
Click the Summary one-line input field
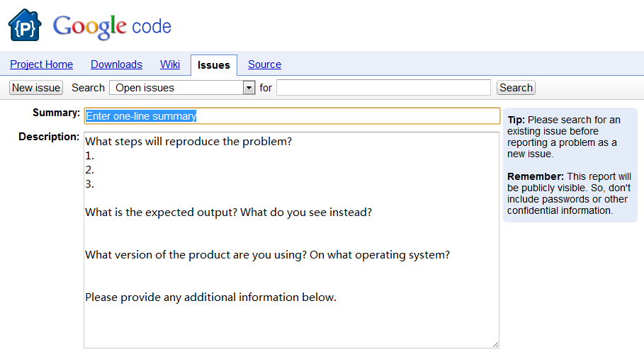click(x=292, y=116)
